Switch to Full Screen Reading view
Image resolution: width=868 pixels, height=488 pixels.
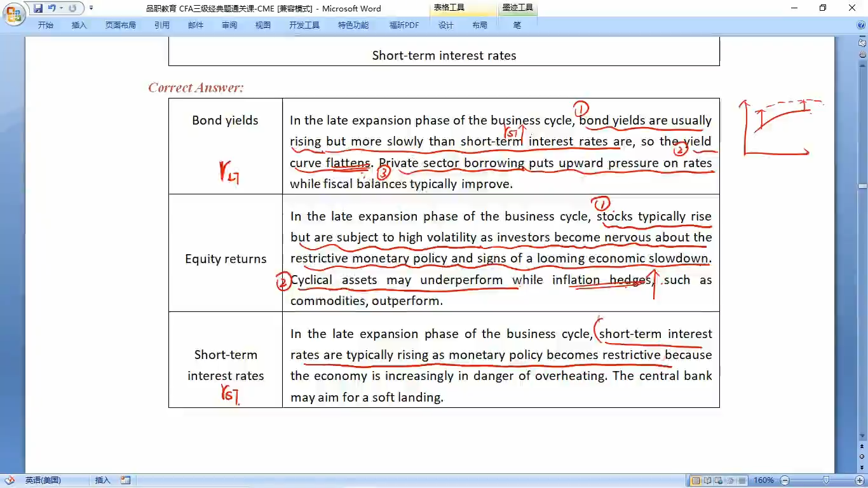(707, 480)
